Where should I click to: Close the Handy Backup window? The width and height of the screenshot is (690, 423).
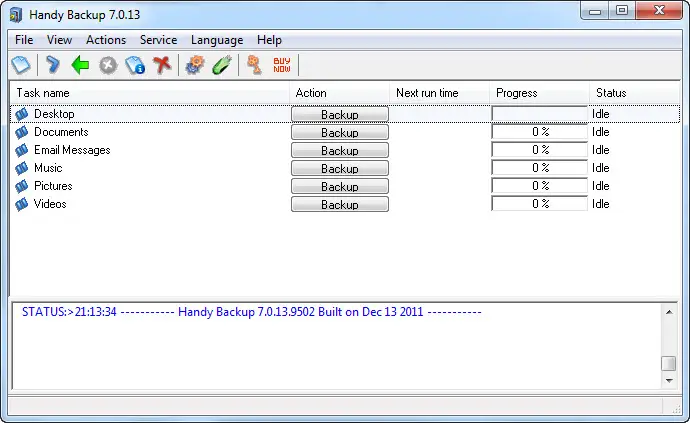[x=659, y=11]
